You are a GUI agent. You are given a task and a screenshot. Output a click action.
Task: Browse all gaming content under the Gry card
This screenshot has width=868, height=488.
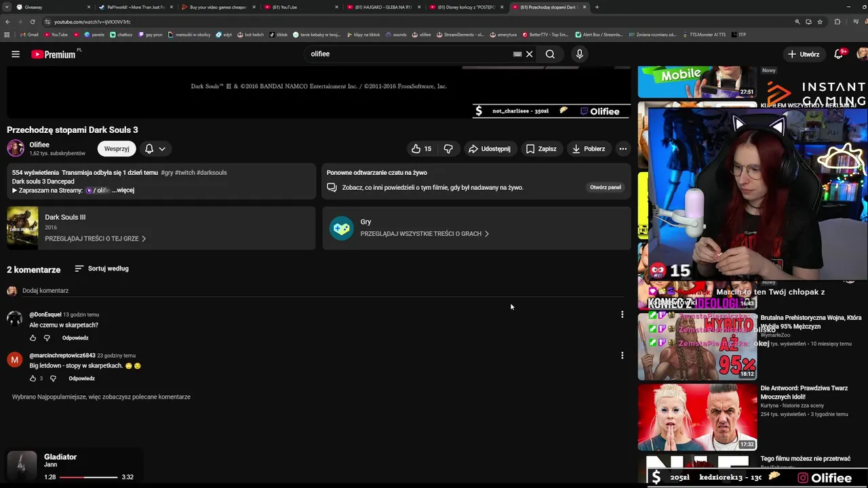425,234
